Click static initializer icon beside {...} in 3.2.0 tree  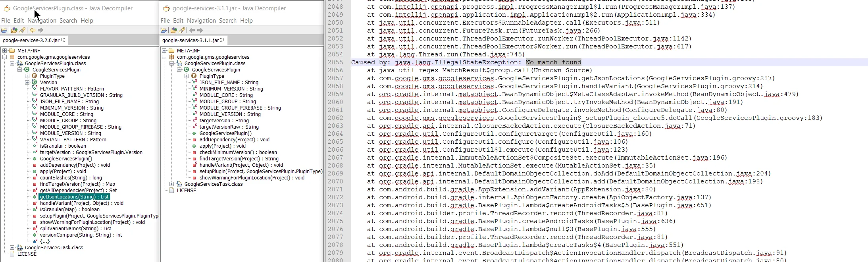point(35,241)
